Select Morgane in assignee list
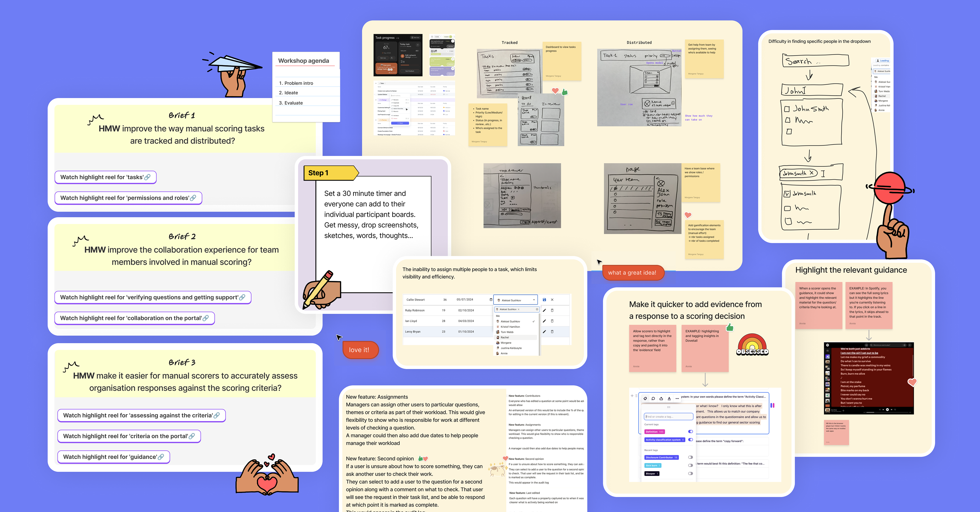This screenshot has width=980, height=512. coord(516,343)
